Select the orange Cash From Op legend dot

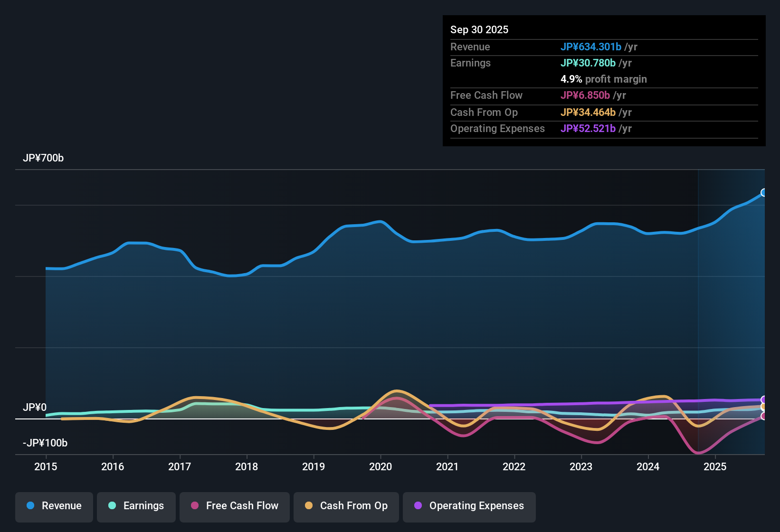308,506
